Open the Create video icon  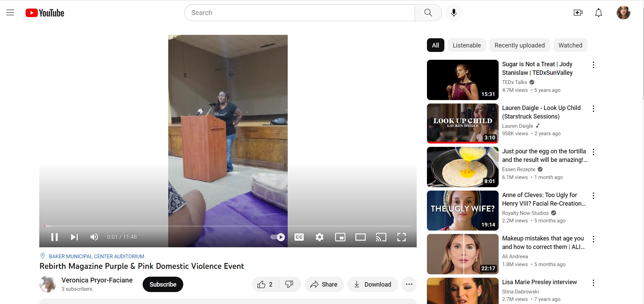point(578,13)
